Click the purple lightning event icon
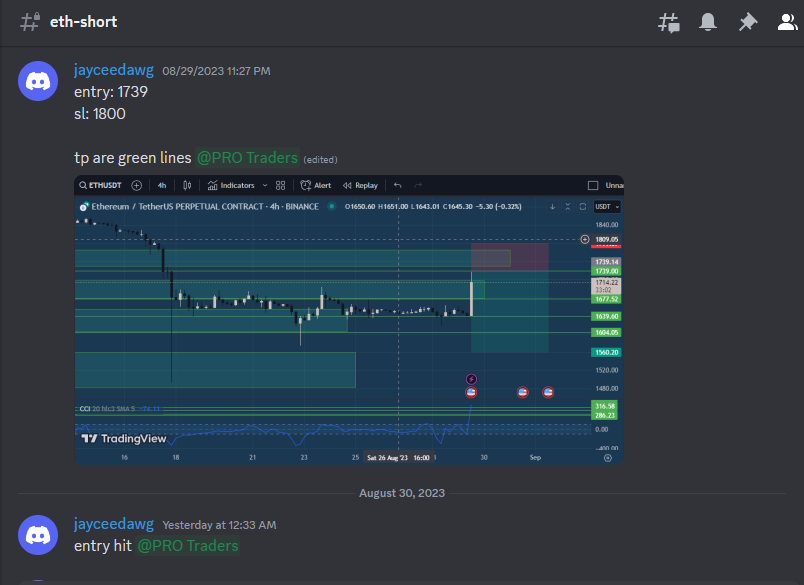804x585 pixels. tap(471, 379)
